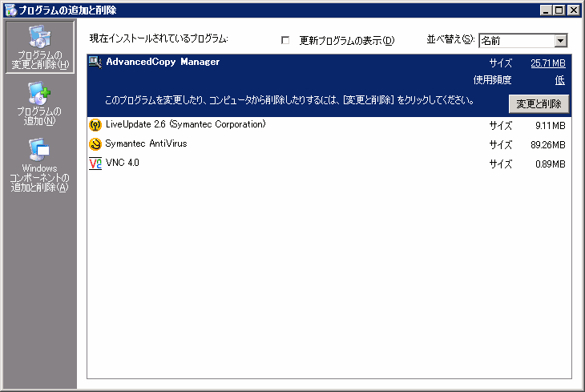Minimize the プログラムの追加と削除 window
Image resolution: width=585 pixels, height=392 pixels.
[546, 10]
